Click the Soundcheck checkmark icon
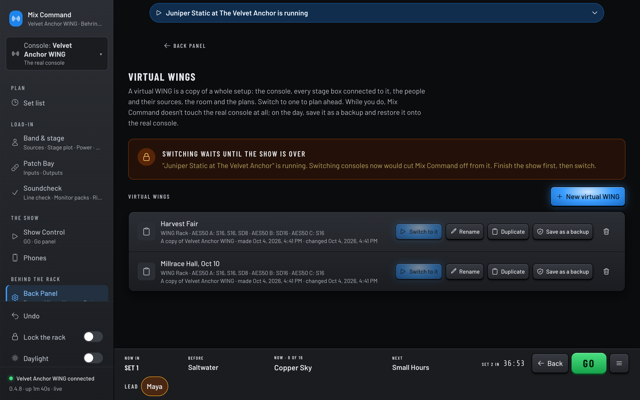This screenshot has width=640, height=400. click(15, 193)
